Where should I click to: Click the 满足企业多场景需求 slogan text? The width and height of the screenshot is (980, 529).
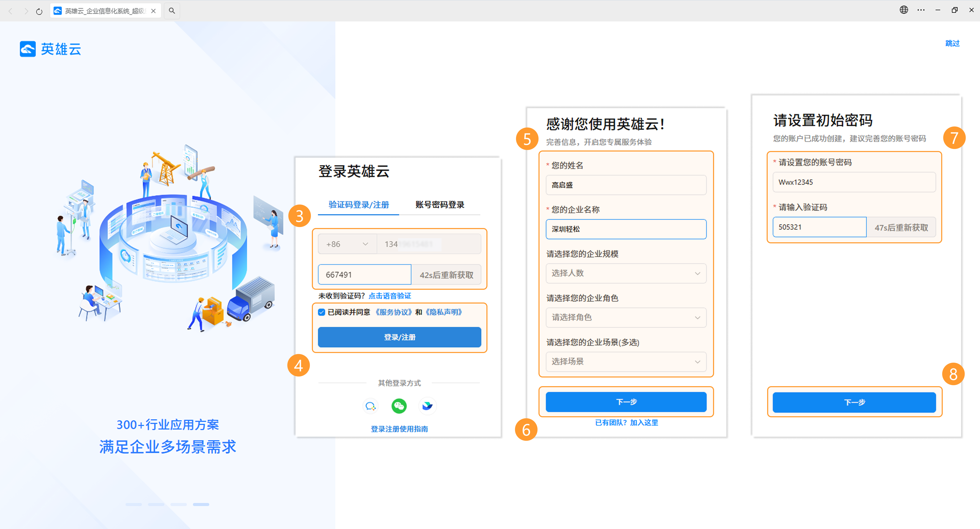[168, 446]
